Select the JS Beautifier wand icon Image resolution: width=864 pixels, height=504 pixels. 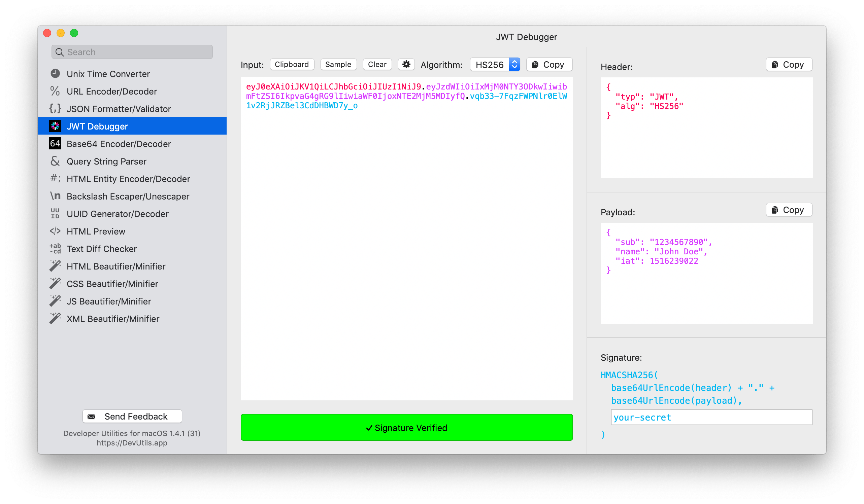point(55,301)
